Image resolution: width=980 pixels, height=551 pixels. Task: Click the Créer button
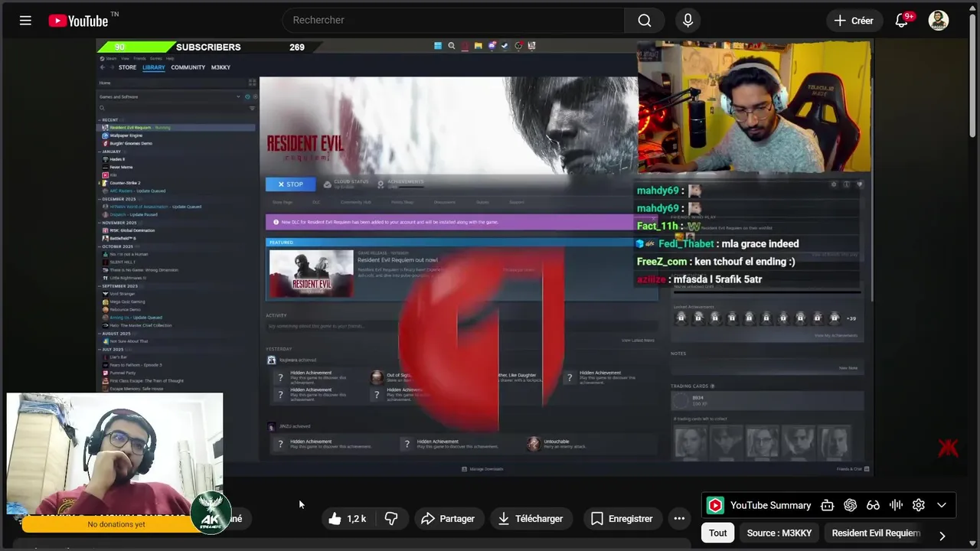(854, 21)
